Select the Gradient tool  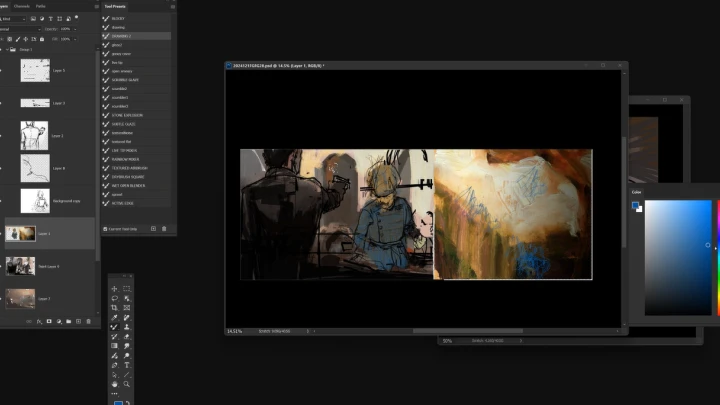(114, 346)
